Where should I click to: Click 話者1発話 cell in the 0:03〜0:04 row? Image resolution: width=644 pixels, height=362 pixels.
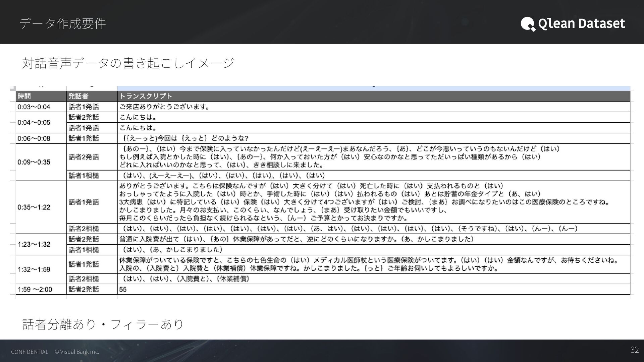pos(92,107)
